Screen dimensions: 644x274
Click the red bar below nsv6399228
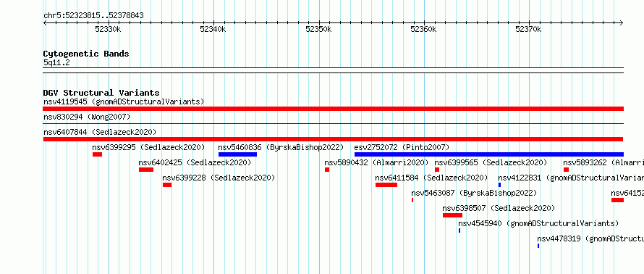point(167,185)
